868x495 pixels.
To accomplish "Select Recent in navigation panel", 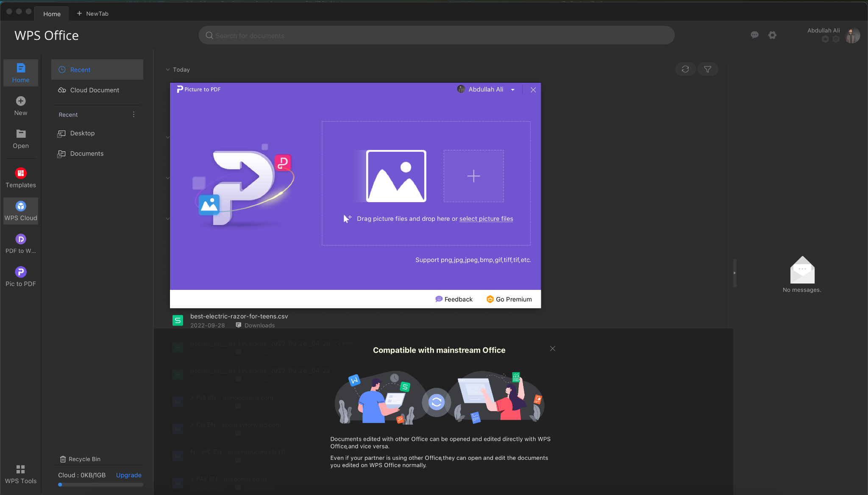I will [97, 70].
